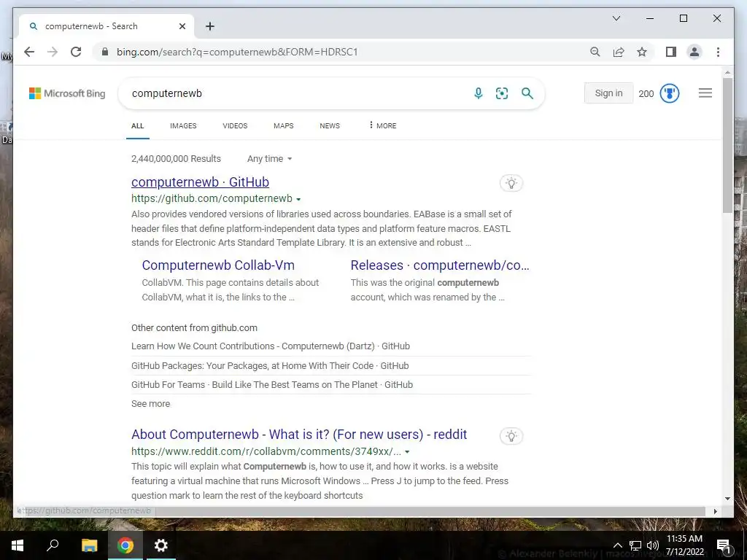Expand See more github.com content

(x=150, y=404)
